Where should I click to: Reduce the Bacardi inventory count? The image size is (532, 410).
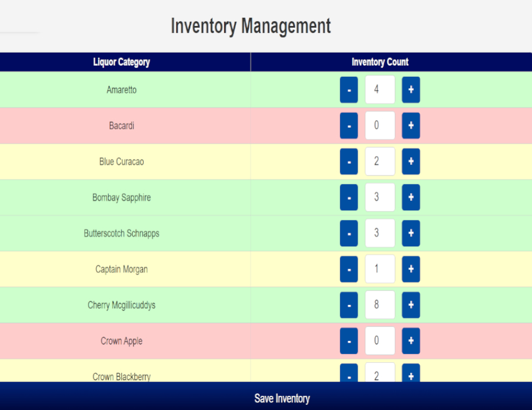click(x=349, y=126)
